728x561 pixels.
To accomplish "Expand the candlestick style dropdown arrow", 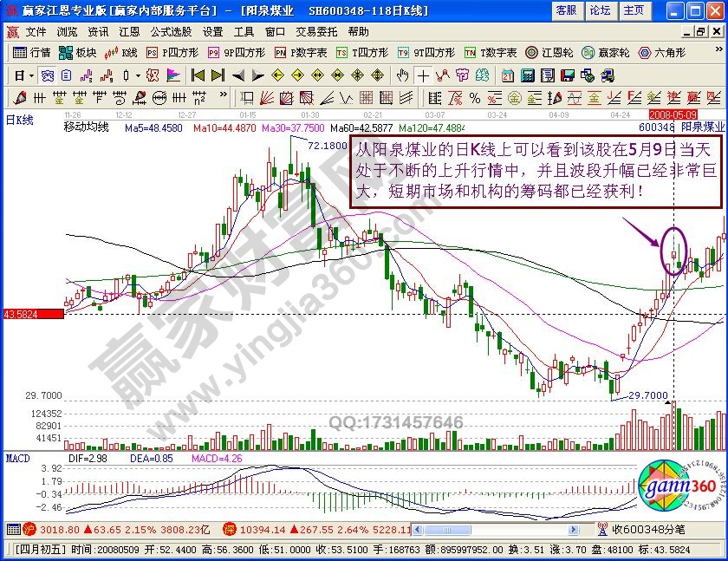I will [139, 75].
